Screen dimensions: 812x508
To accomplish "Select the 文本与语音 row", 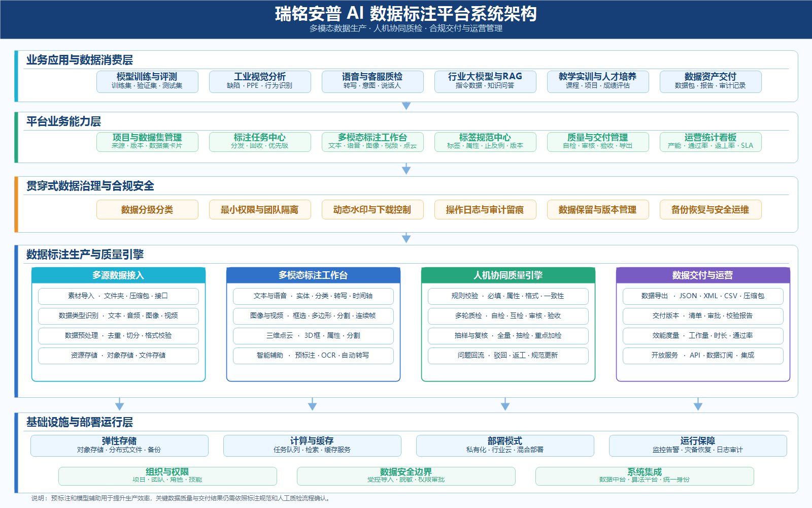I will tap(313, 296).
